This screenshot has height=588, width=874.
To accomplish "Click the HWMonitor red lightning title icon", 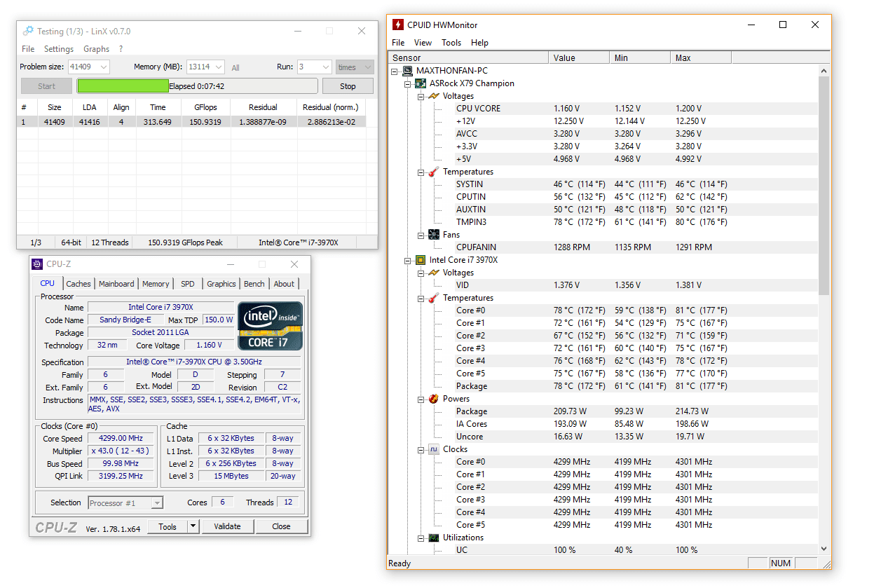I will (x=397, y=25).
